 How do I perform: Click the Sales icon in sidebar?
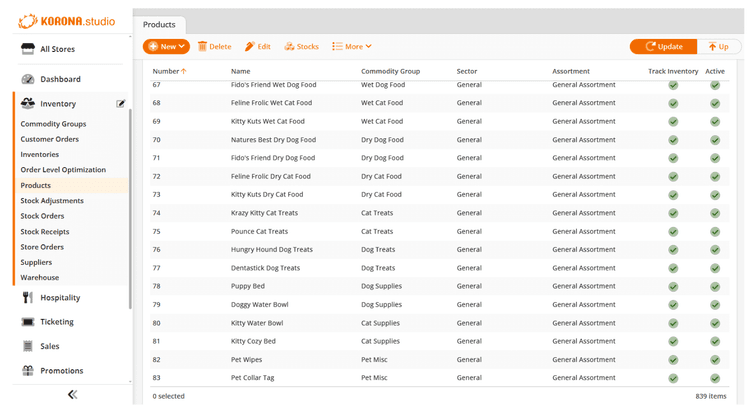tap(27, 346)
